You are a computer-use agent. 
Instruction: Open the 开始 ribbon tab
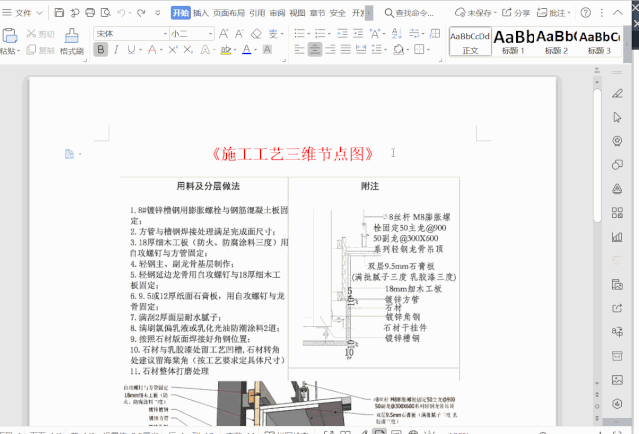181,13
